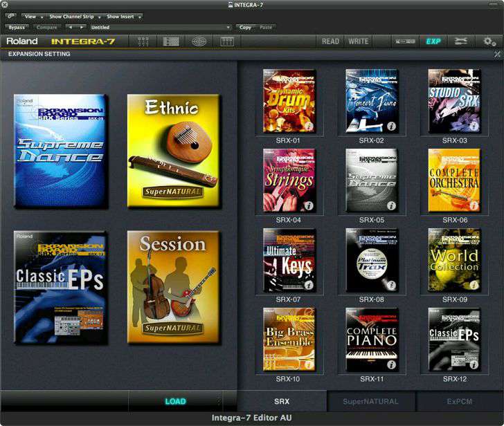
Task: Expand the Untitled preset dropdown
Action: [x=161, y=28]
